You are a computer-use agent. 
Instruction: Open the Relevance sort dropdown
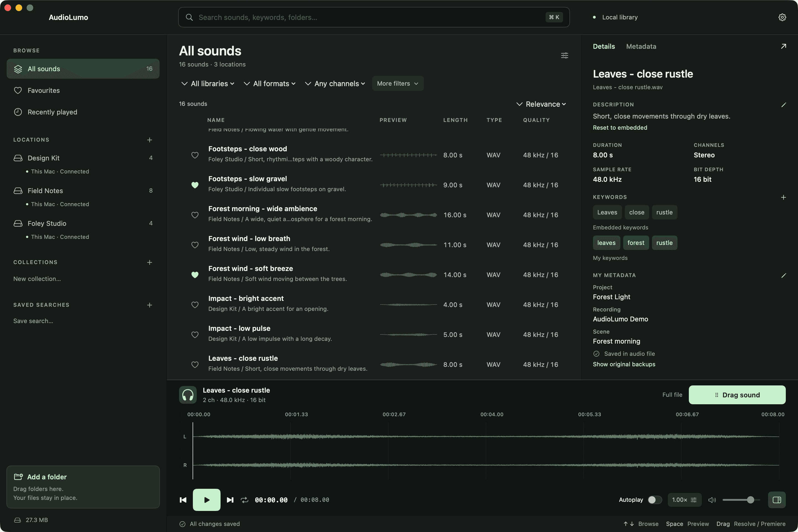tap(541, 104)
